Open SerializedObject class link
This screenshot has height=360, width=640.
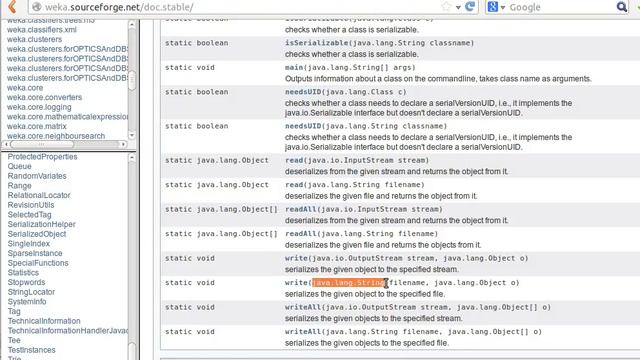point(37,234)
